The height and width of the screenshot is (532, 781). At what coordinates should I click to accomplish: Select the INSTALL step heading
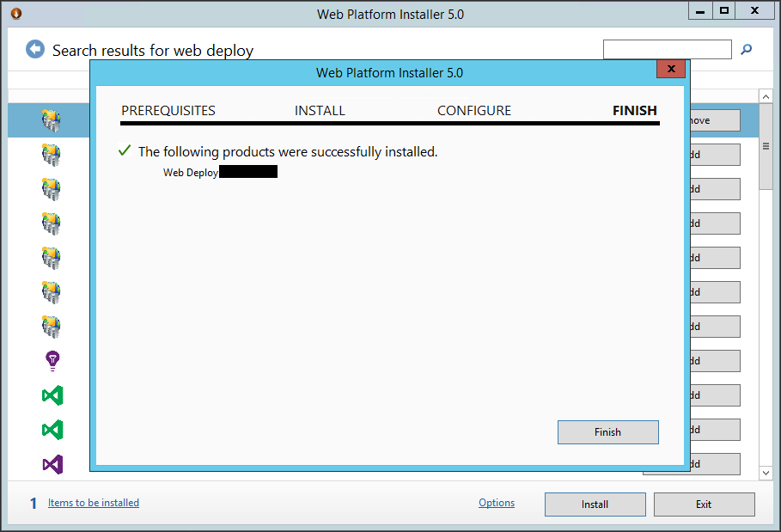pos(320,111)
